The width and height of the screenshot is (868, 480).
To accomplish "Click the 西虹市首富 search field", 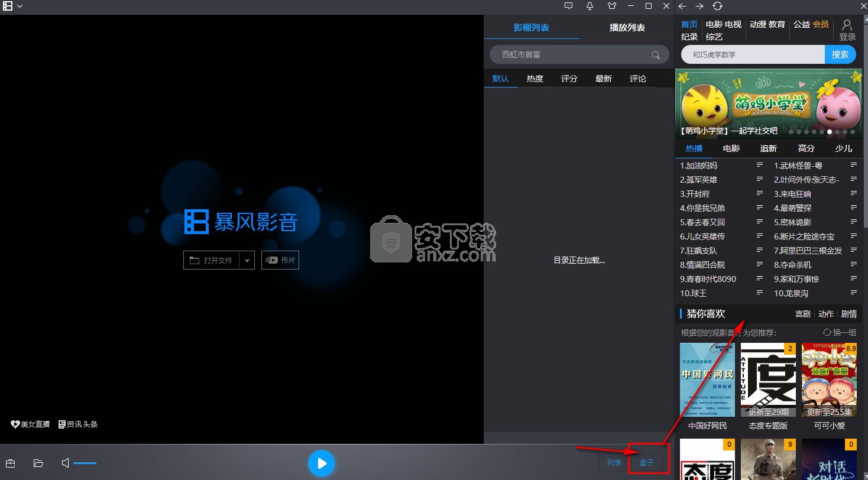I will [x=579, y=54].
